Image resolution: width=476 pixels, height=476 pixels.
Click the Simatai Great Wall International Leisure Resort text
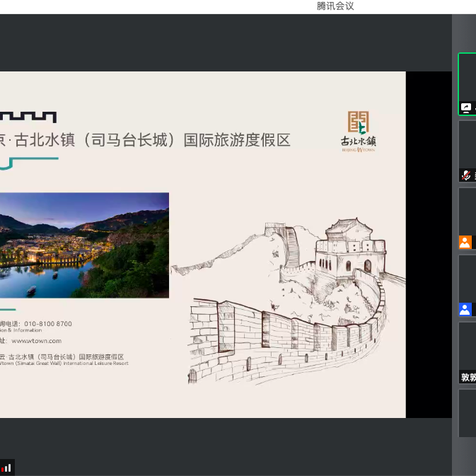64,363
